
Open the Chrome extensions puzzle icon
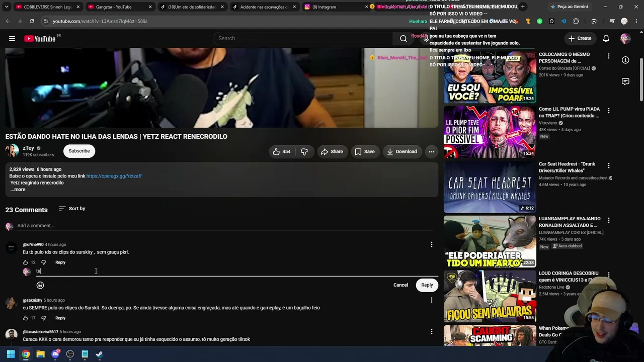pos(576,21)
